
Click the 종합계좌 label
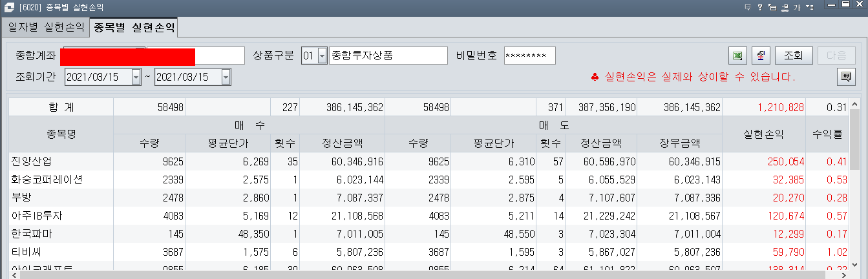click(x=36, y=56)
